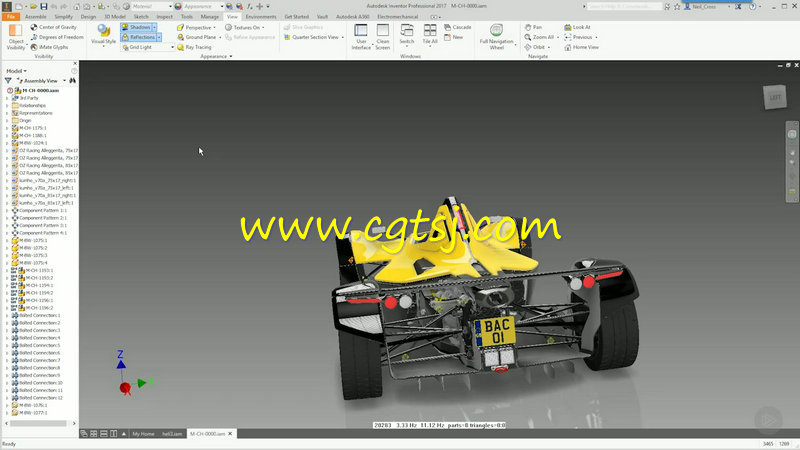Screen dimensions: 800x450
Task: Open the Help question mark icon
Action: coord(753,6)
